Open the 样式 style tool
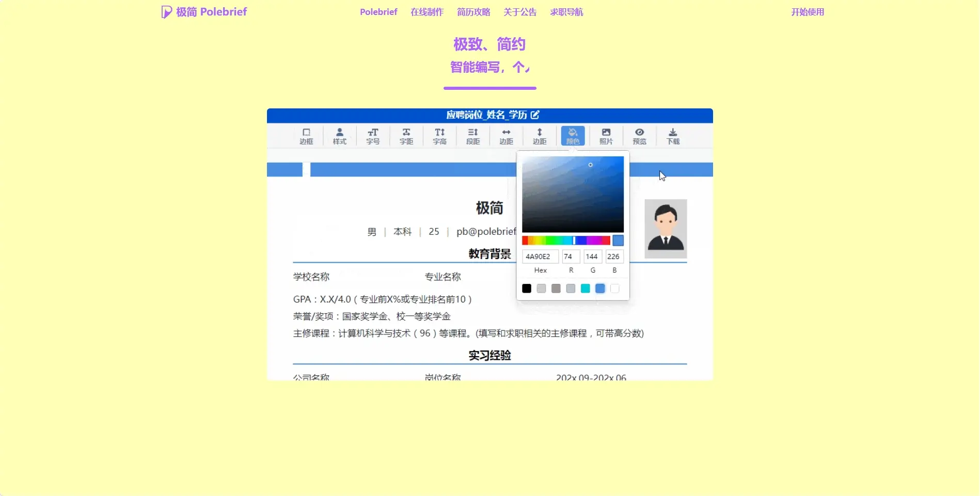Screen dimensions: 980x496 [340, 136]
